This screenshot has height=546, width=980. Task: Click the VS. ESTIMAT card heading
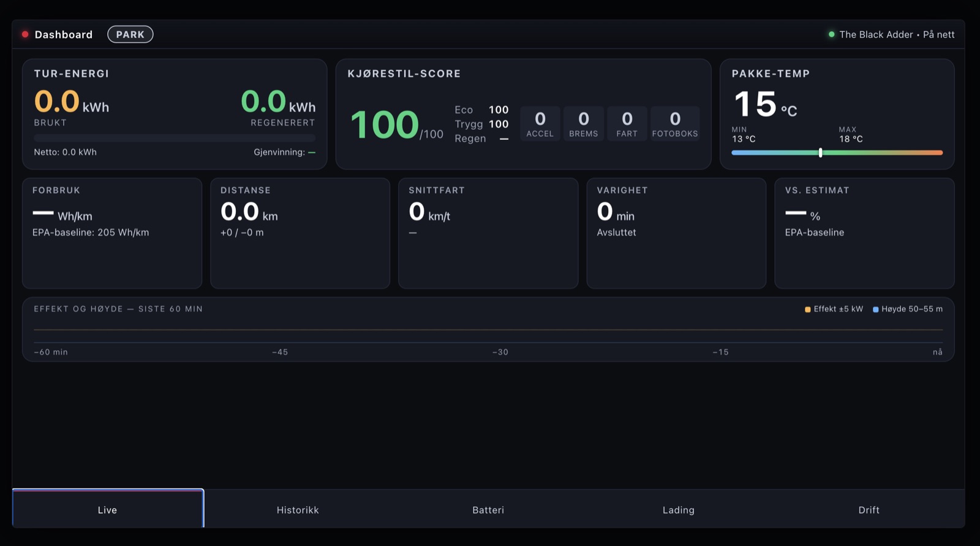tap(817, 191)
